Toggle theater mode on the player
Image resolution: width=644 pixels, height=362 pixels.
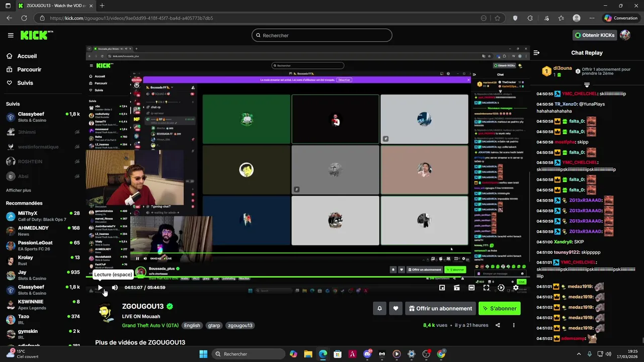click(471, 288)
